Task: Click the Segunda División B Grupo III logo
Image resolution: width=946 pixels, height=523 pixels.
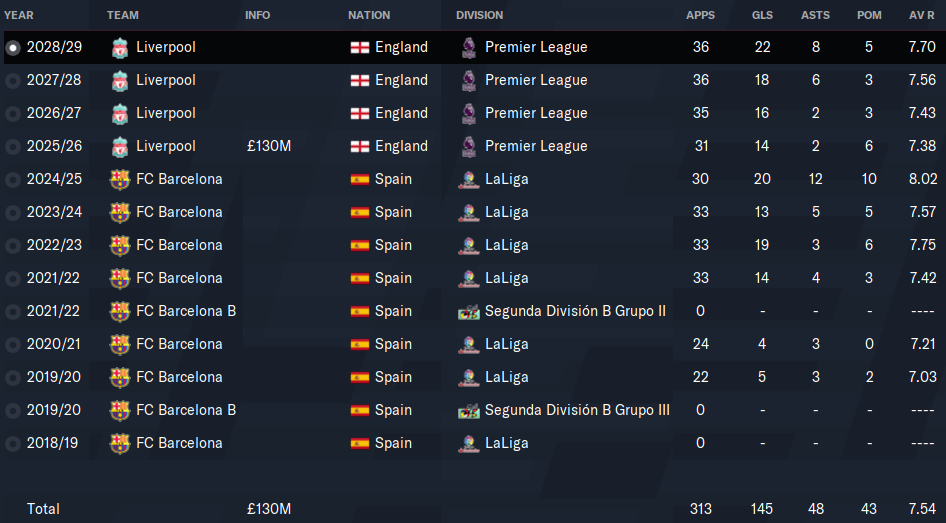Action: click(469, 410)
